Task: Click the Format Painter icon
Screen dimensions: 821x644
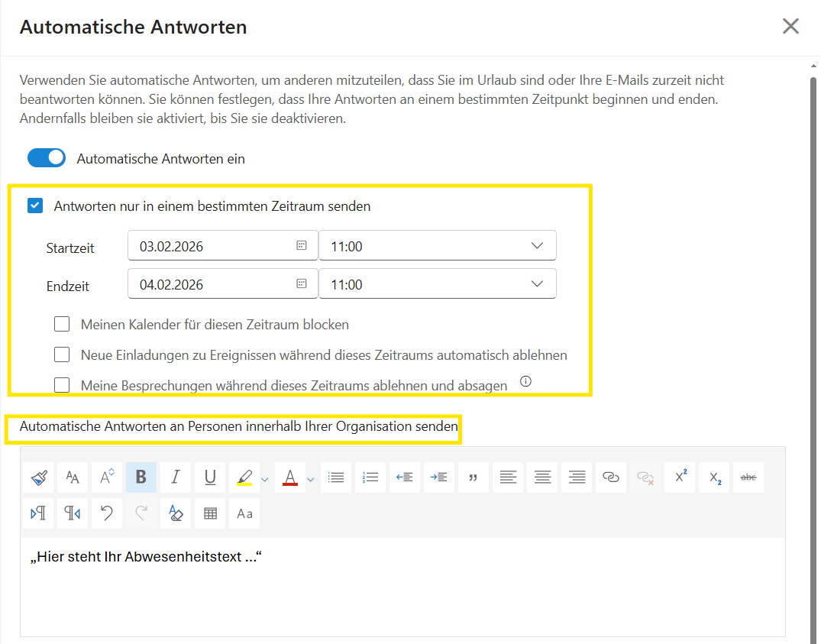Action: pos(38,477)
